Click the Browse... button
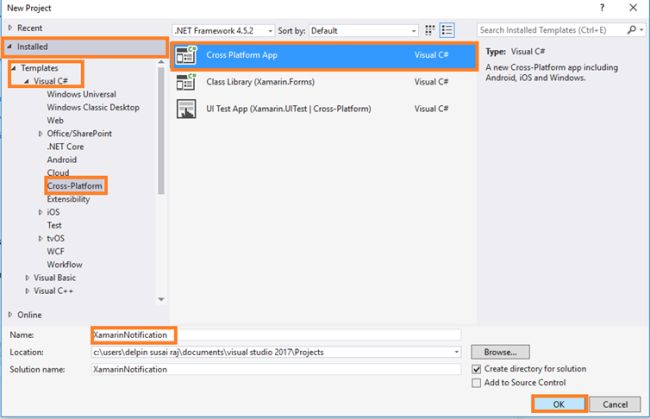This screenshot has height=419, width=650. pyautogui.click(x=500, y=352)
